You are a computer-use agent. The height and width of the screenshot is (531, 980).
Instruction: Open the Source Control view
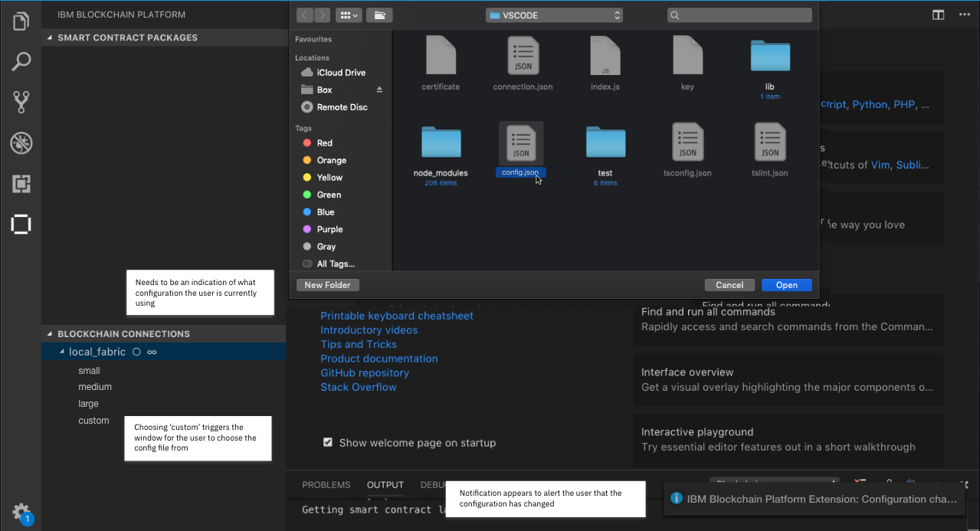tap(21, 102)
